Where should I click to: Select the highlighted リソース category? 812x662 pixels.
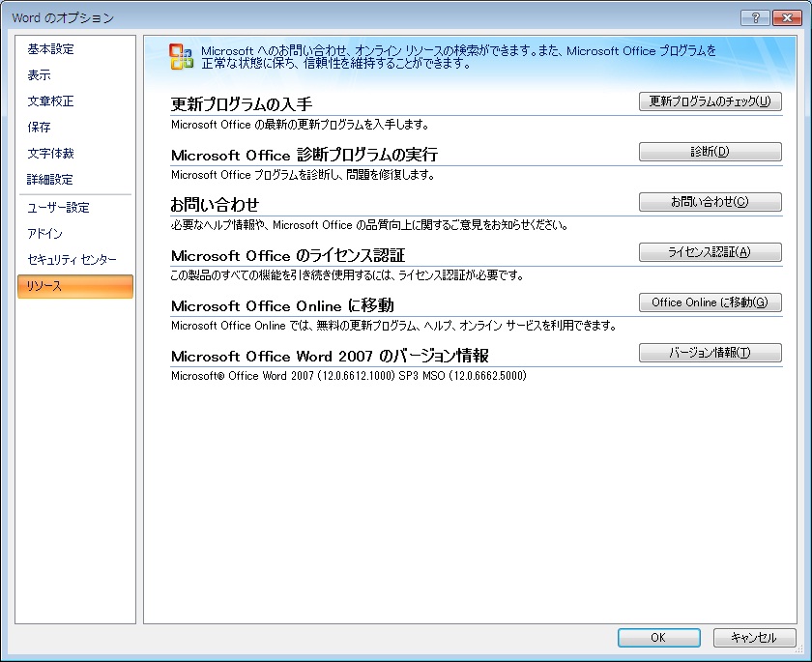[74, 286]
